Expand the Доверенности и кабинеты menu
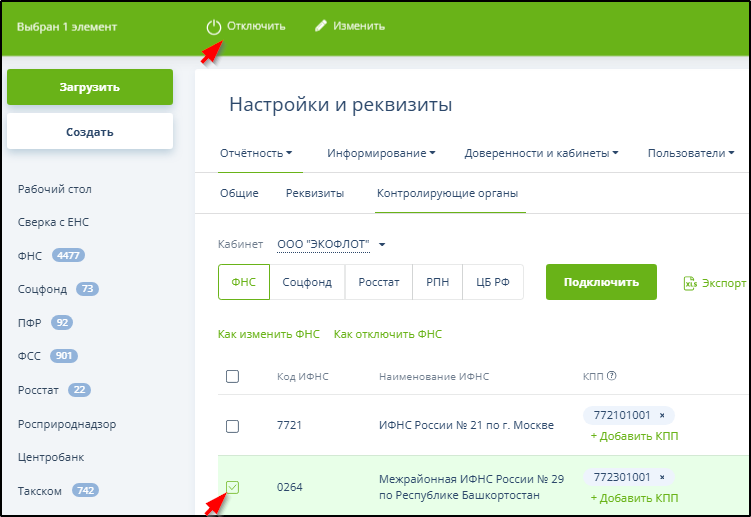 pos(541,153)
